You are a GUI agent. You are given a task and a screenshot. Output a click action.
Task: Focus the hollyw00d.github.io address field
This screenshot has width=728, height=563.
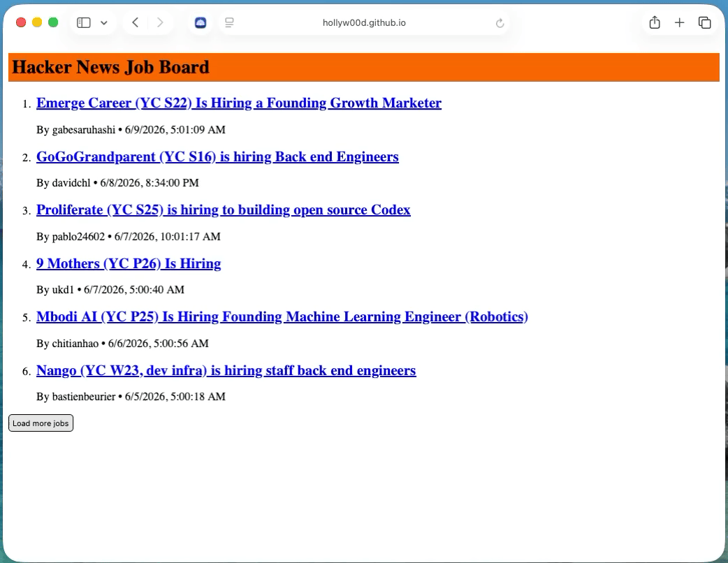(364, 23)
